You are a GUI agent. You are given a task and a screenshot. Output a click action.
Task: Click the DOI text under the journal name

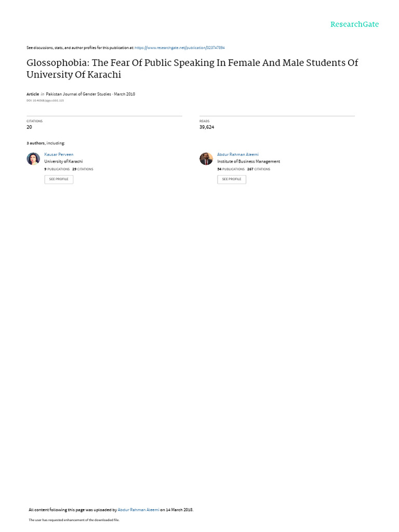pos(45,100)
